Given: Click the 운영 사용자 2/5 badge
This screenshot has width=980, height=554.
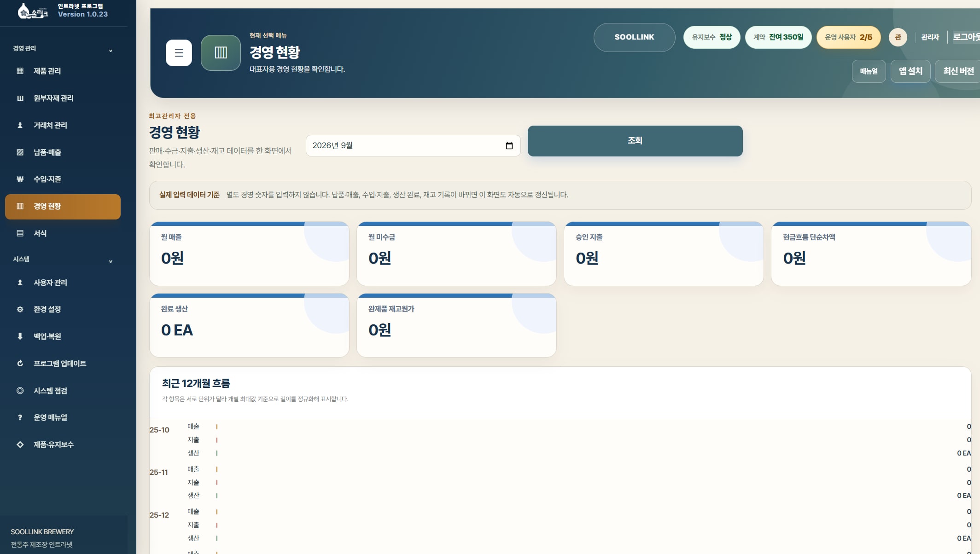Looking at the screenshot, I should [848, 37].
